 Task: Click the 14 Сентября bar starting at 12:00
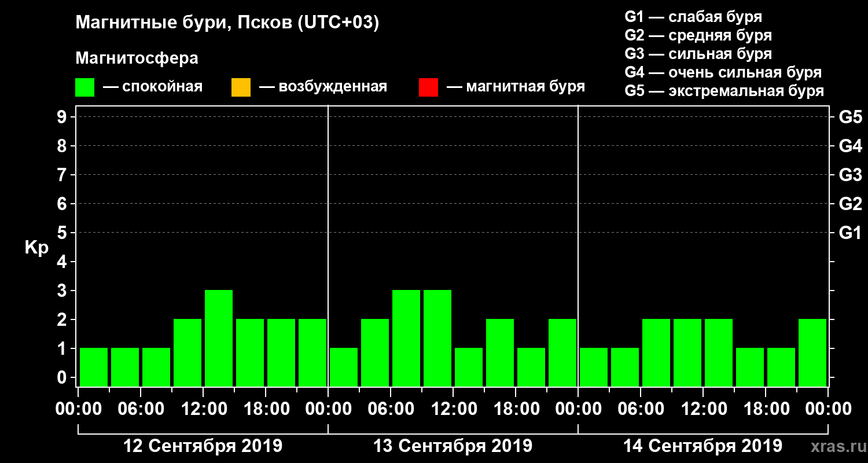coord(719,352)
